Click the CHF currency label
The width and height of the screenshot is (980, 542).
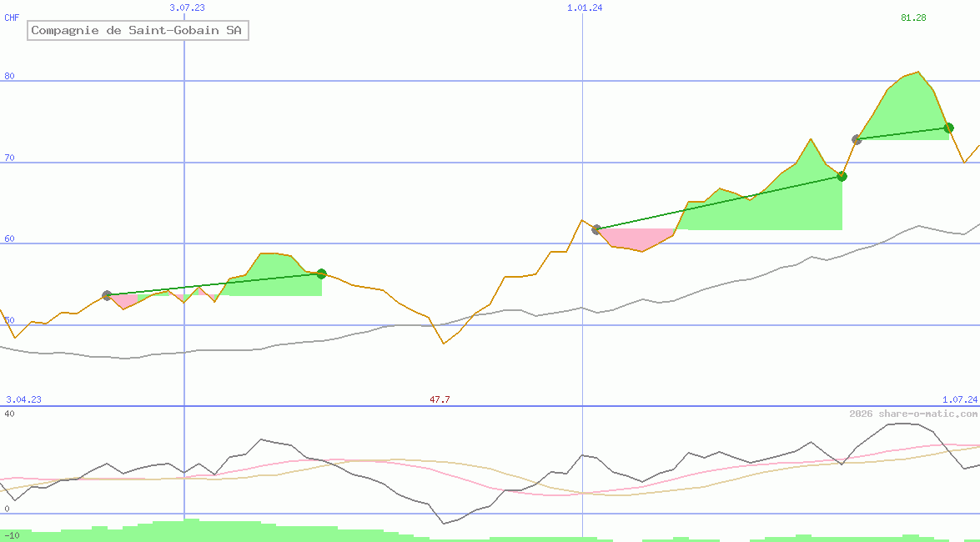click(12, 18)
